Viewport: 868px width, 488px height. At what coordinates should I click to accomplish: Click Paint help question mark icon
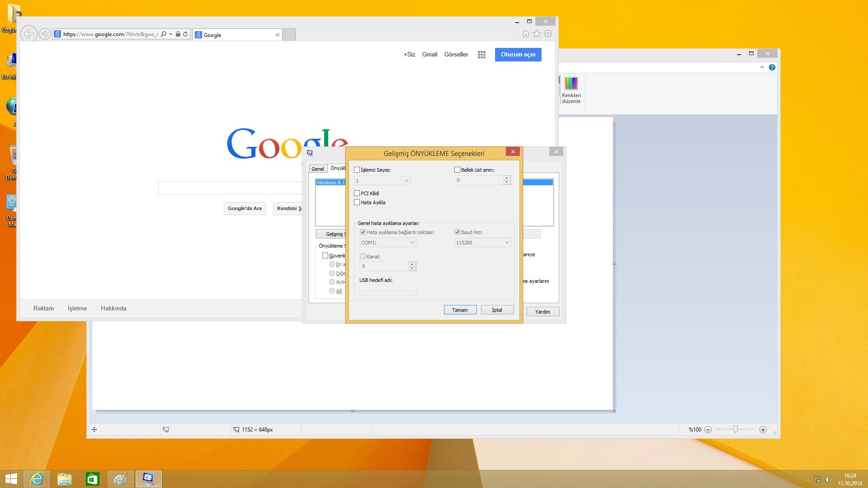[772, 67]
